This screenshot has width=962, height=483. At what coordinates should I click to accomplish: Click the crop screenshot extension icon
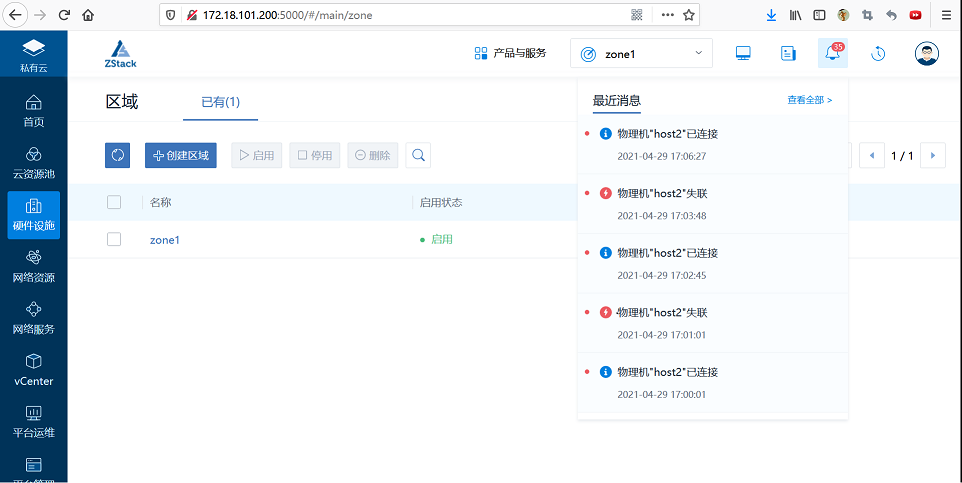tap(867, 15)
